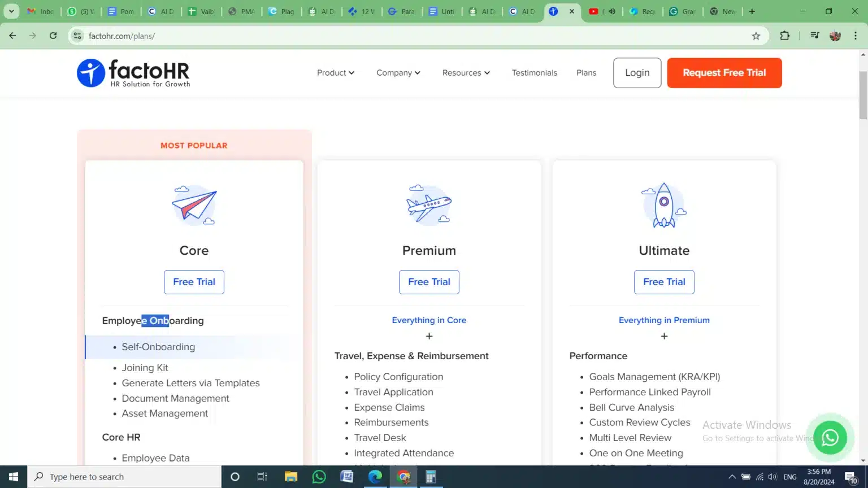Open WhatsApp chat floating button
The image size is (868, 488).
click(830, 438)
